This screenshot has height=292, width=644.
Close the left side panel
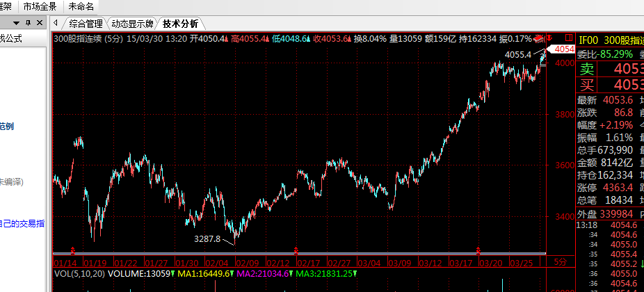click(x=40, y=23)
